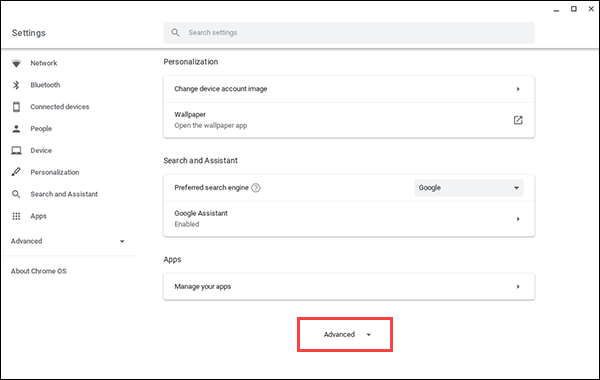Minimize the Settings window
600x380 pixels.
pyautogui.click(x=556, y=10)
